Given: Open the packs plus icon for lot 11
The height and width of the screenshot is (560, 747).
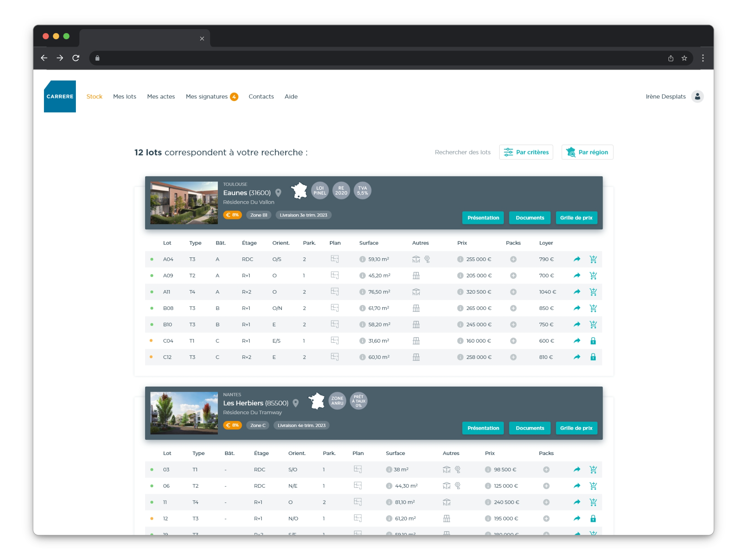Looking at the screenshot, I should 546,502.
